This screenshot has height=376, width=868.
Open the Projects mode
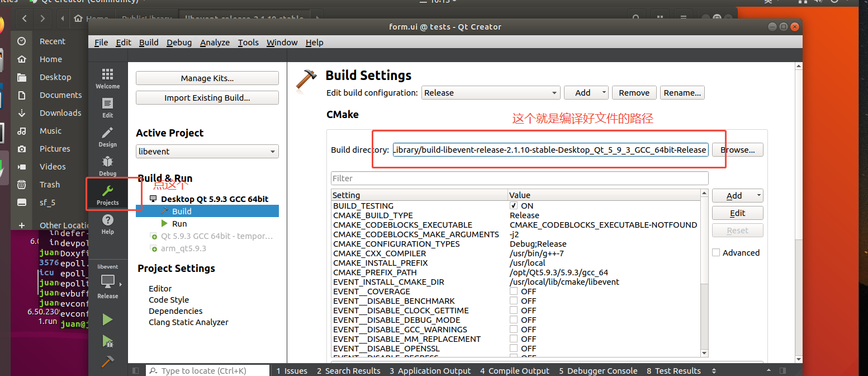107,195
